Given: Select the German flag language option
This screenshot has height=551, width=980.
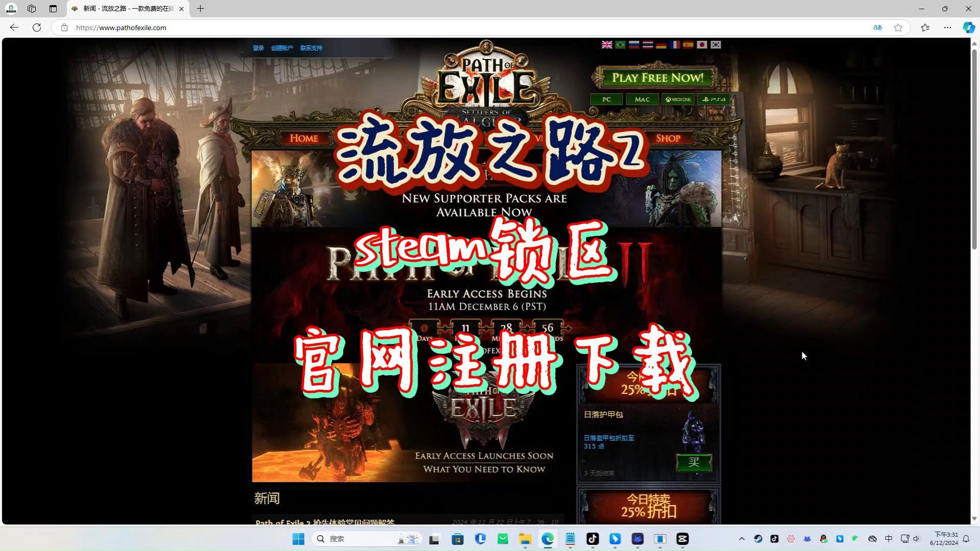Looking at the screenshot, I should pyautogui.click(x=661, y=45).
